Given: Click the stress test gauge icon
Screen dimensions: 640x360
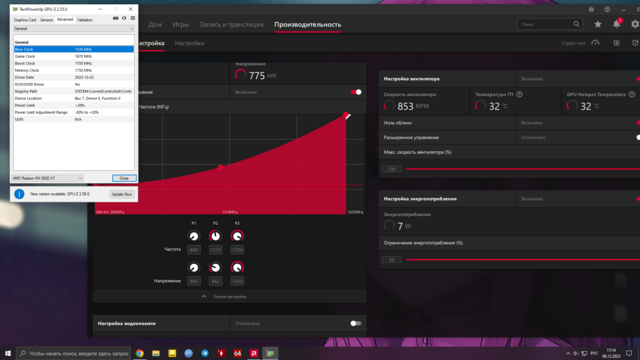Looking at the screenshot, I should click(x=596, y=43).
